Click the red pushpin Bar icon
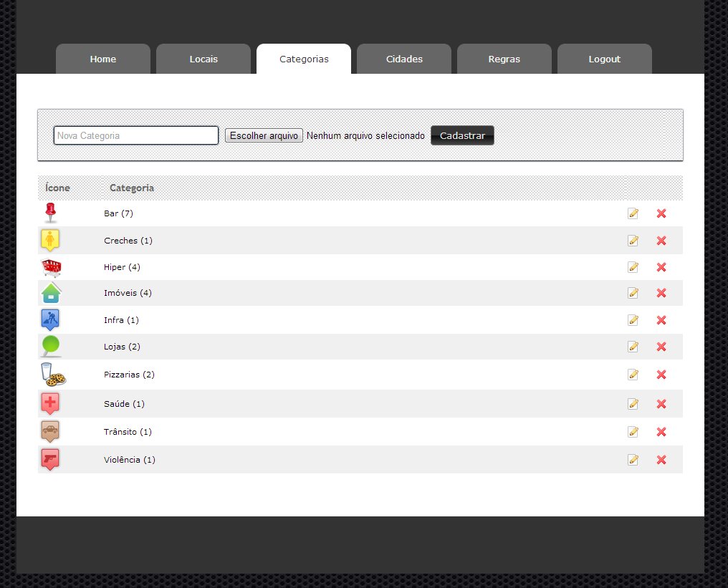 point(51,213)
